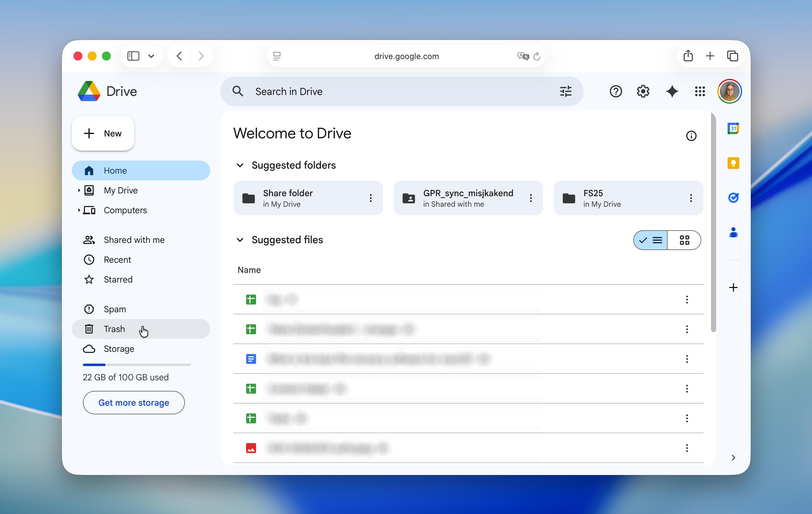Toggle Safari sidebar button
This screenshot has width=812, height=514.
click(133, 56)
